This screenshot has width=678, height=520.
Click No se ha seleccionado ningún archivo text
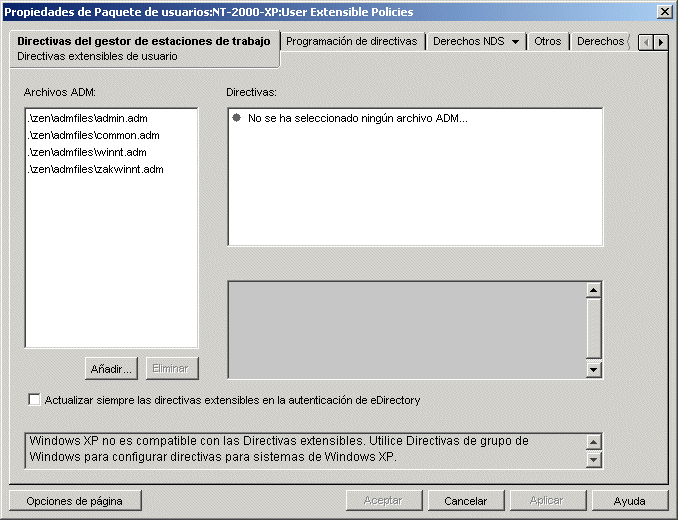(358, 118)
